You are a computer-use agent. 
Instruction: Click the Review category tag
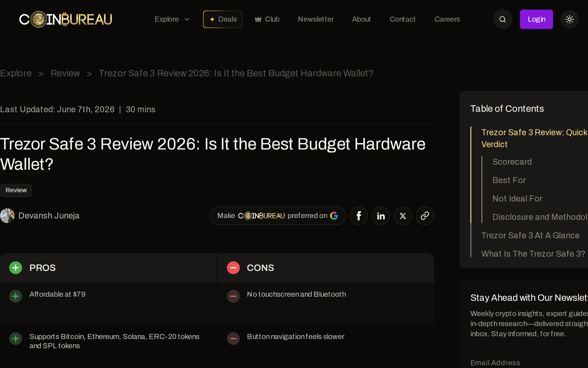click(x=16, y=190)
